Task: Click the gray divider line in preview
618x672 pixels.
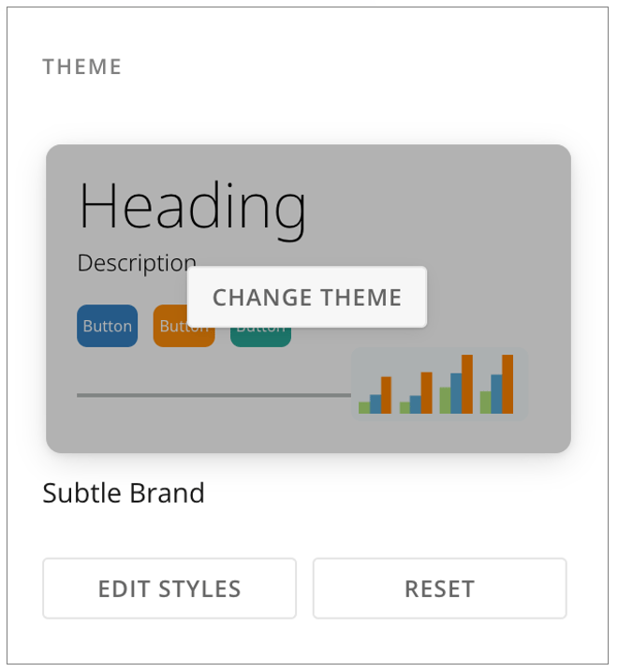Action: pos(214,395)
